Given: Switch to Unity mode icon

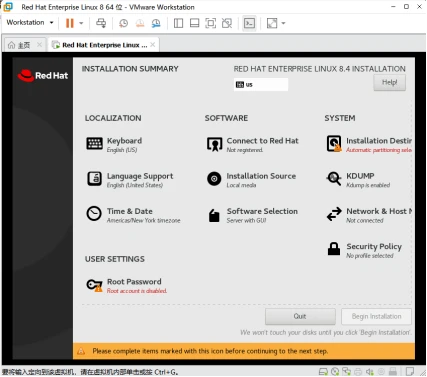Looking at the screenshot, I should (x=227, y=23).
